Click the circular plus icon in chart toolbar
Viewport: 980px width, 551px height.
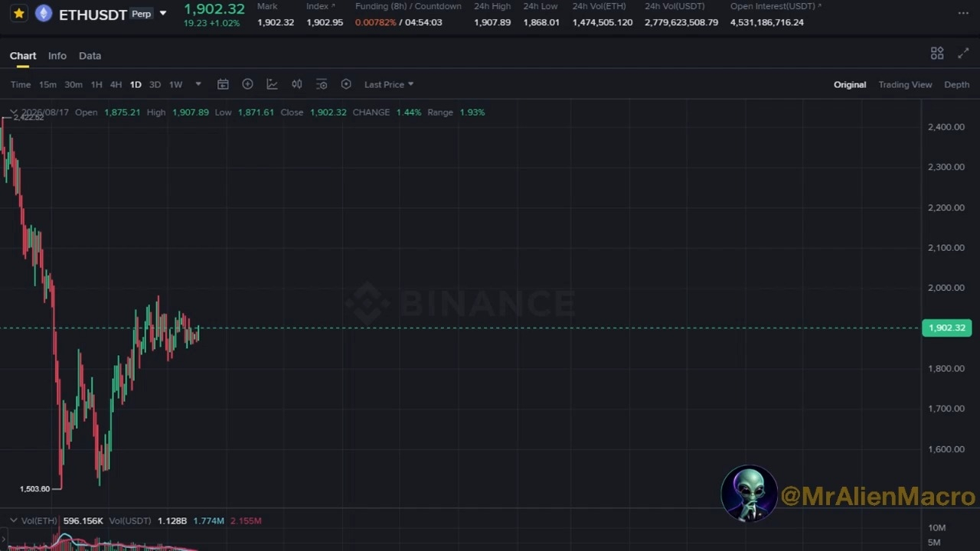247,84
